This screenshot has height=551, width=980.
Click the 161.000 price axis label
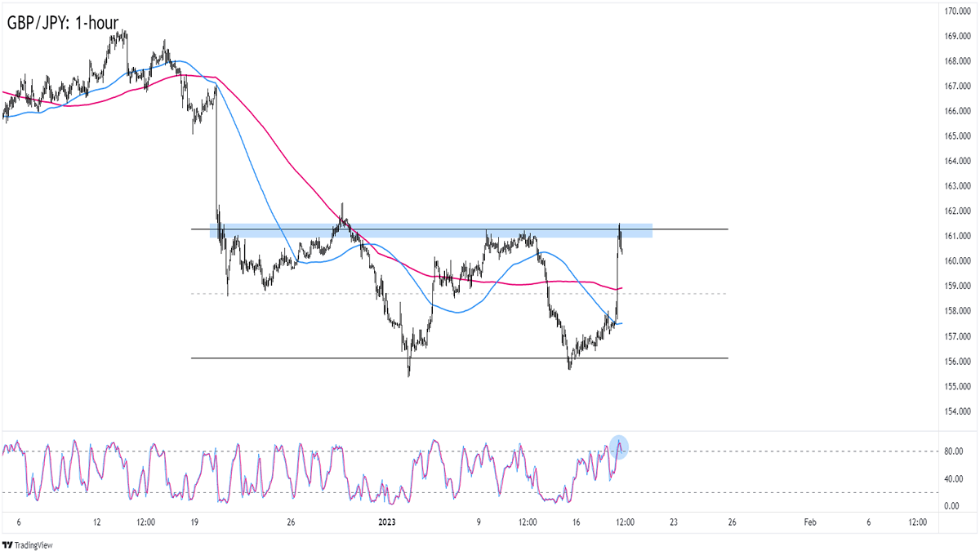click(956, 236)
